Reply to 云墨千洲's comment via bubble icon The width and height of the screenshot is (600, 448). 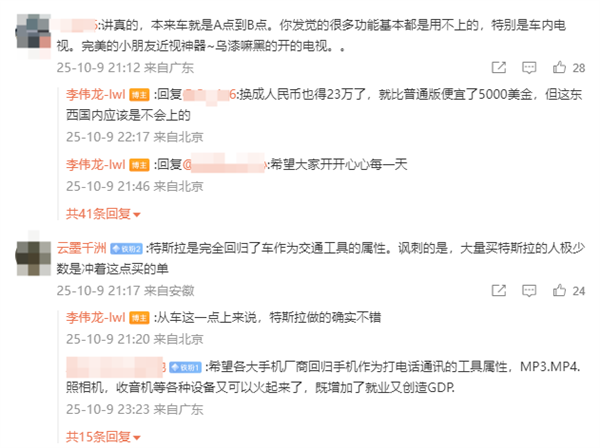coord(529,291)
